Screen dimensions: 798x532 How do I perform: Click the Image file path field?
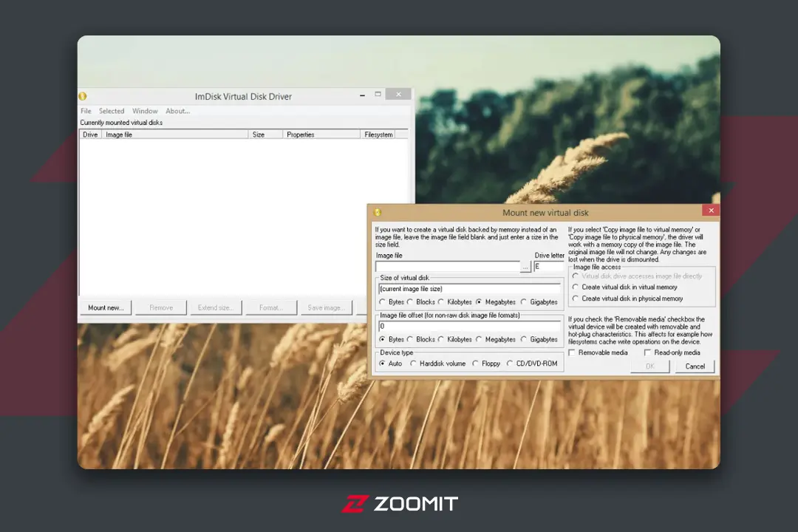[447, 267]
